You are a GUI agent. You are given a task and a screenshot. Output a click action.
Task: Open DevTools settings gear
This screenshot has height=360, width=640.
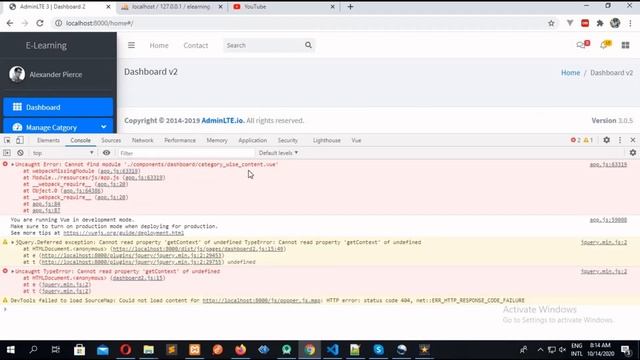pos(607,140)
